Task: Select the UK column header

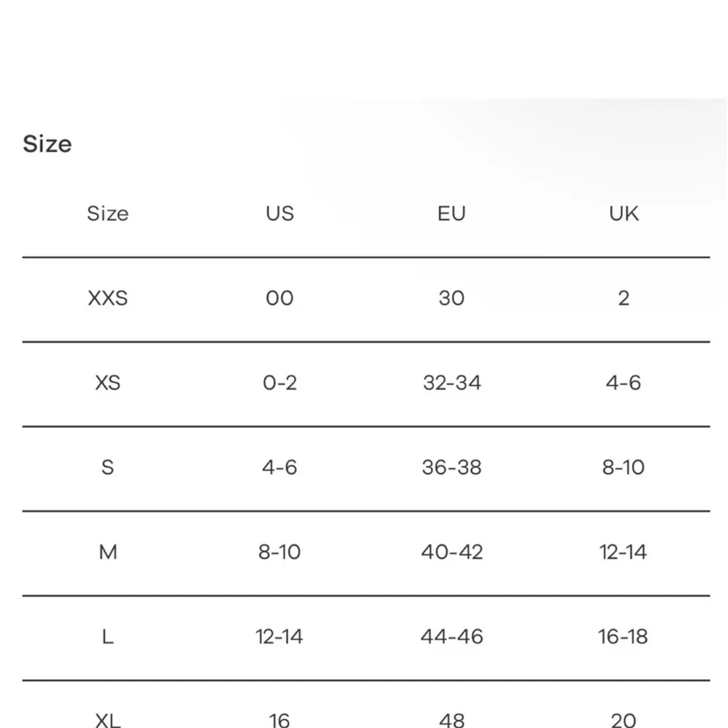Action: point(623,213)
